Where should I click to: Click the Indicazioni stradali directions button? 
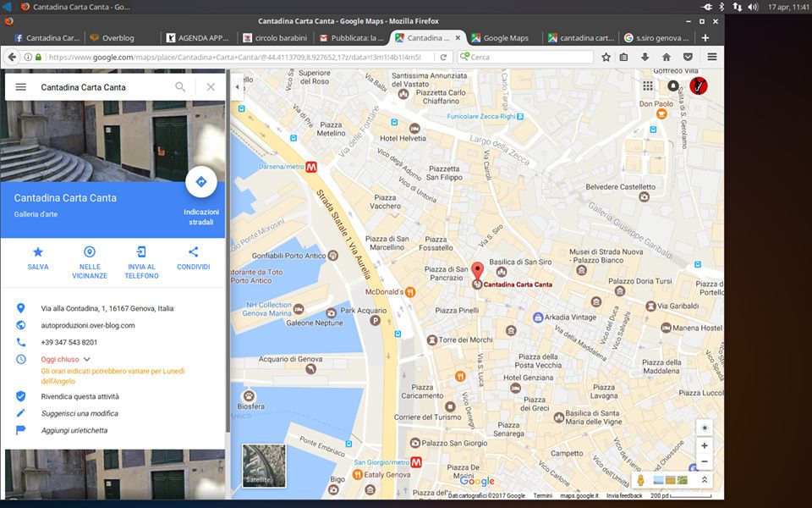tap(201, 182)
